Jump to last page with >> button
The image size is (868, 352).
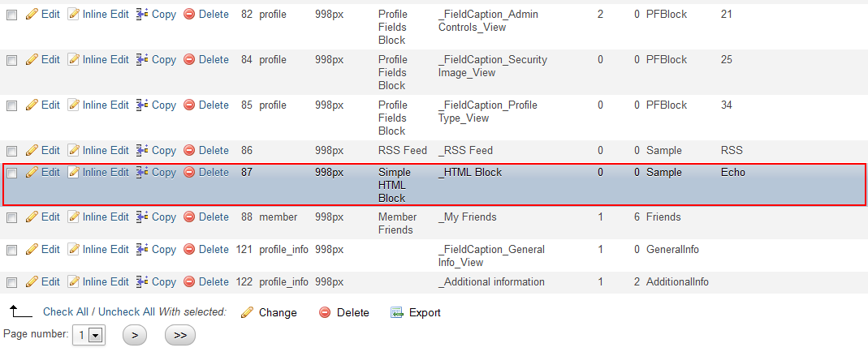(179, 334)
